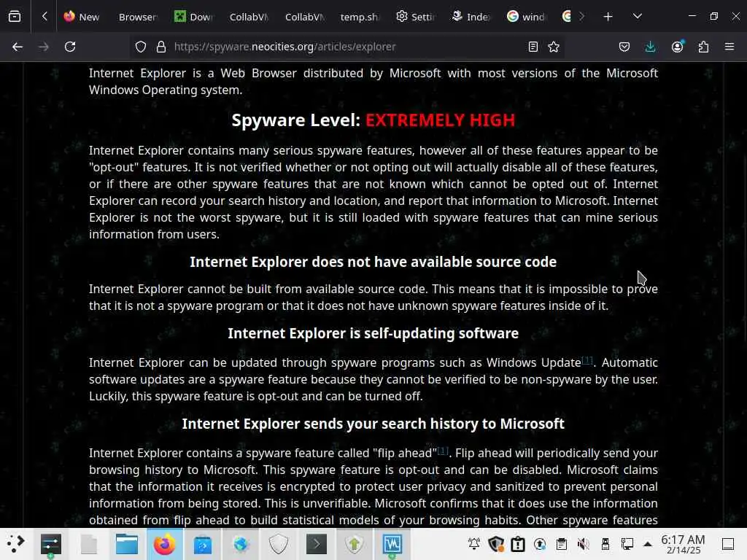Open the KDE application launcher

click(x=16, y=544)
